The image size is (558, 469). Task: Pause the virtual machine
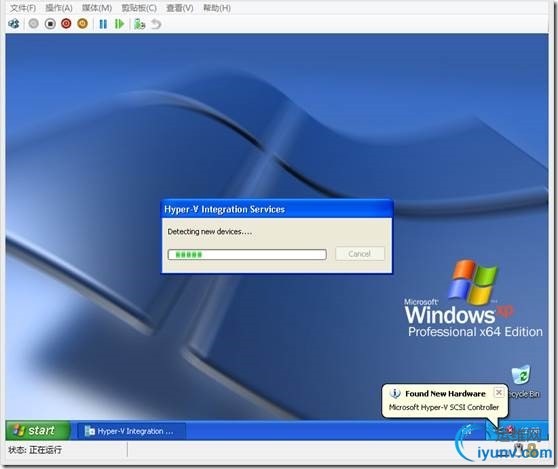[103, 24]
